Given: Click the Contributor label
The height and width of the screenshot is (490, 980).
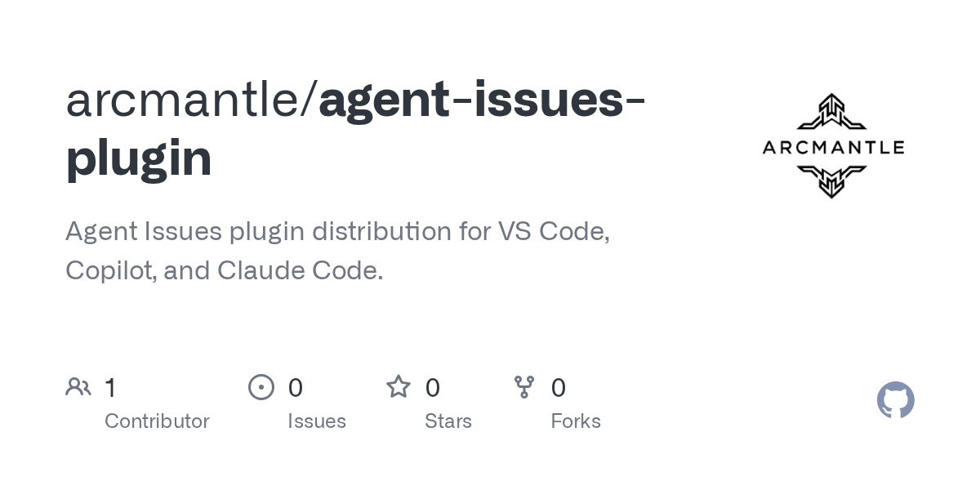Looking at the screenshot, I should coord(157,421).
